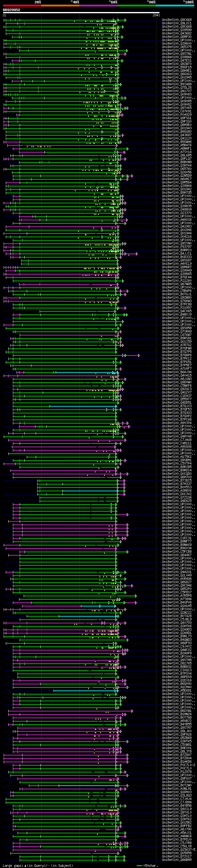Image resolution: width=197 pixels, height=868 pixels.
Task: Select 'UniRef100_C6T6W7' in the list
Action: click(x=177, y=335)
